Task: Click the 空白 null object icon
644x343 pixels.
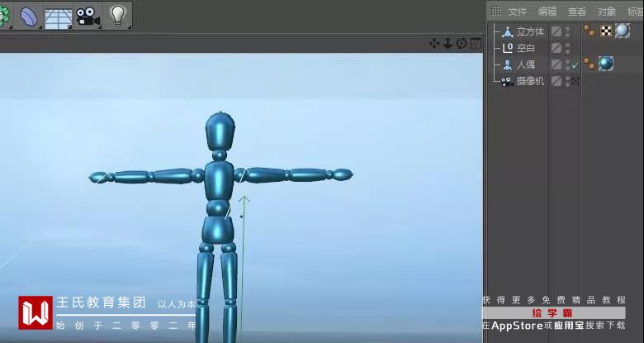Action: 508,48
